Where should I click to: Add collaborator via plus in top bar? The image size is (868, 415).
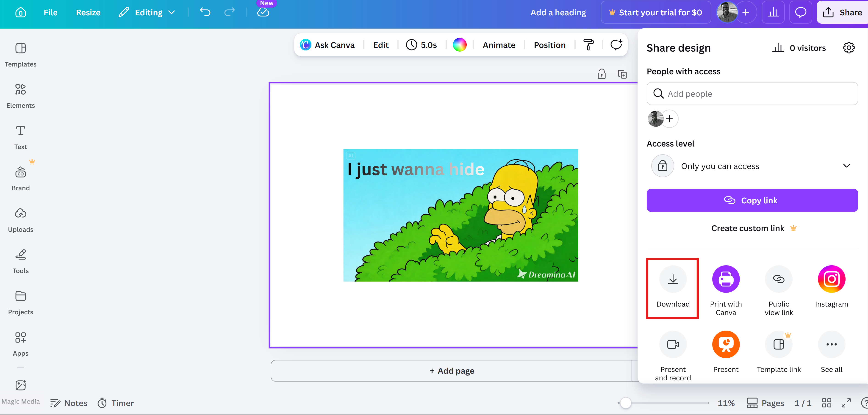coord(746,12)
